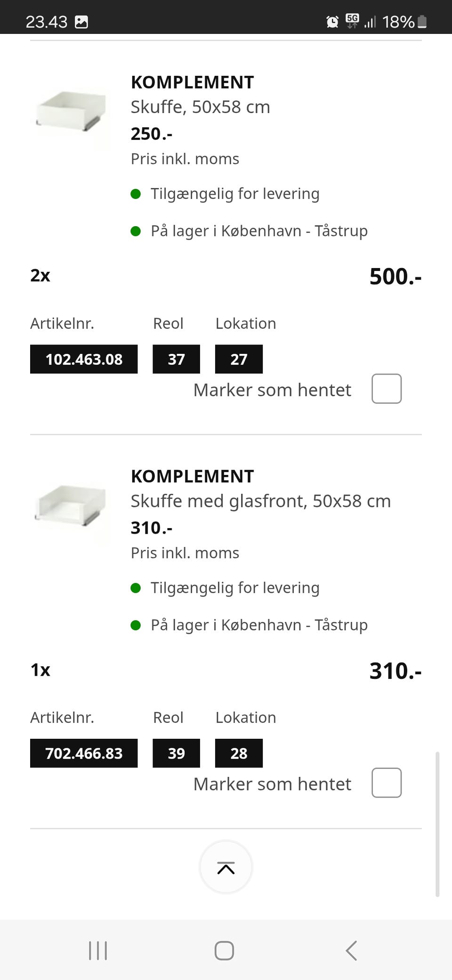Screen dimensions: 452x980
Task: Tap the 5G network indicator
Action: pos(352,21)
